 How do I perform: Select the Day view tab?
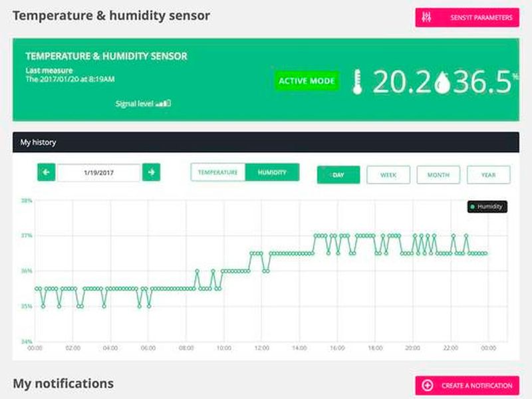pyautogui.click(x=338, y=175)
